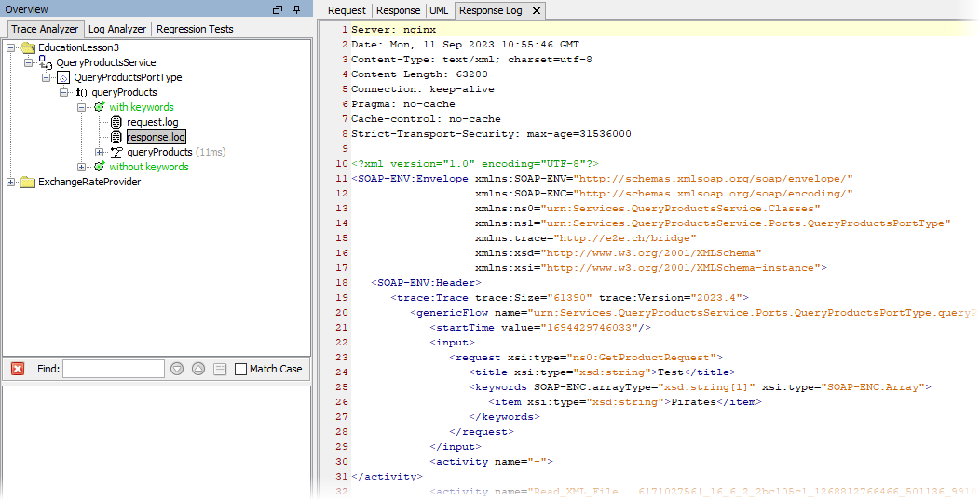Screen dimensions: 980x501
Task: Click the 'with keywords' test case icon
Action: coord(99,107)
